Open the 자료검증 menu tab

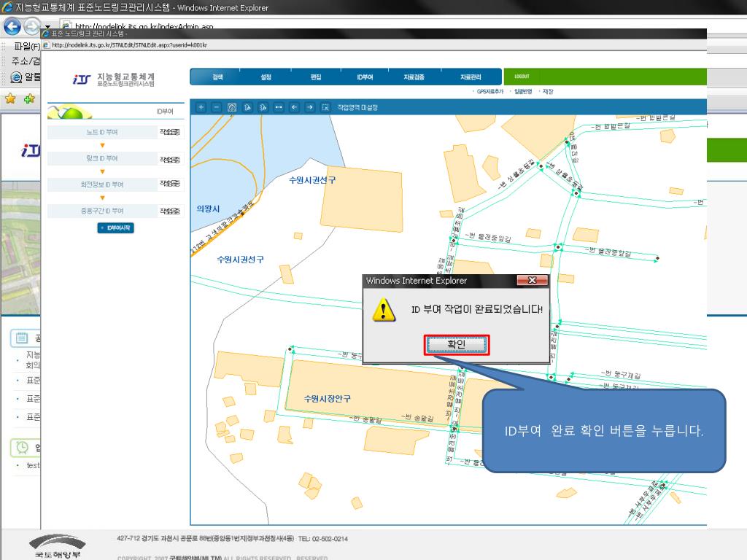point(414,77)
